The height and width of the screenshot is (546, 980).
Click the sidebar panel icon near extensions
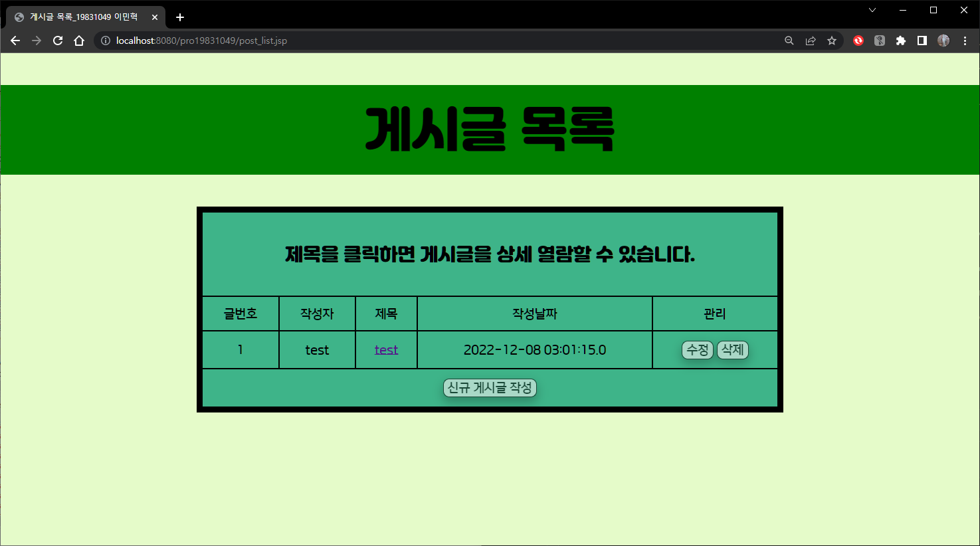click(x=922, y=41)
